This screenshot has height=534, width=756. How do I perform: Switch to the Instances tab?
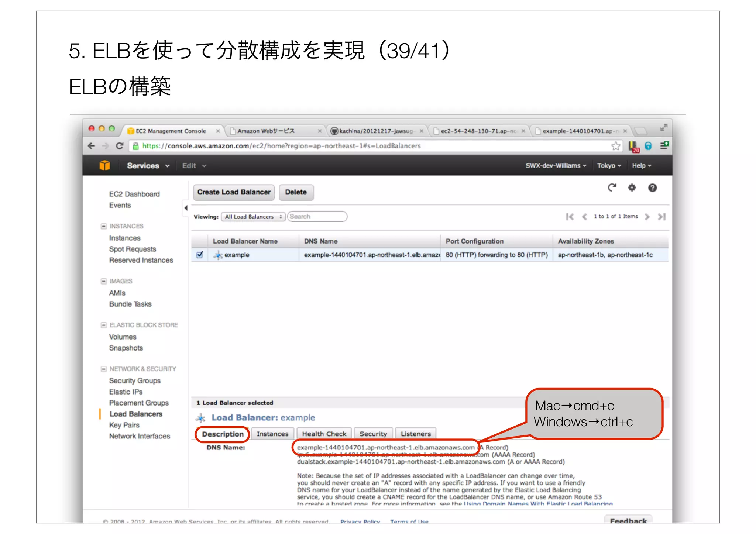click(272, 434)
